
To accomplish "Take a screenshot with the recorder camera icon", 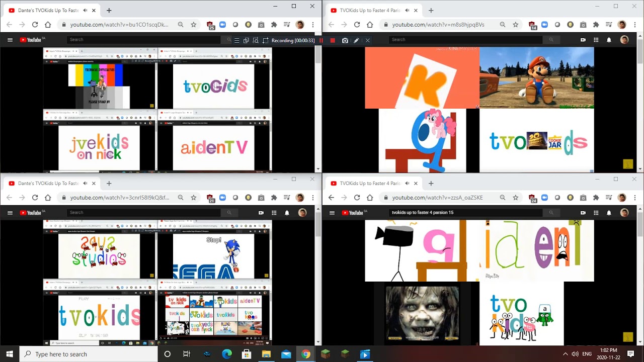I will pyautogui.click(x=345, y=40).
